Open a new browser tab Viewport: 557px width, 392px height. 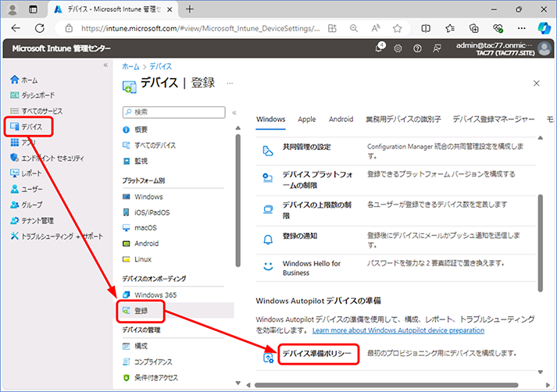point(190,9)
